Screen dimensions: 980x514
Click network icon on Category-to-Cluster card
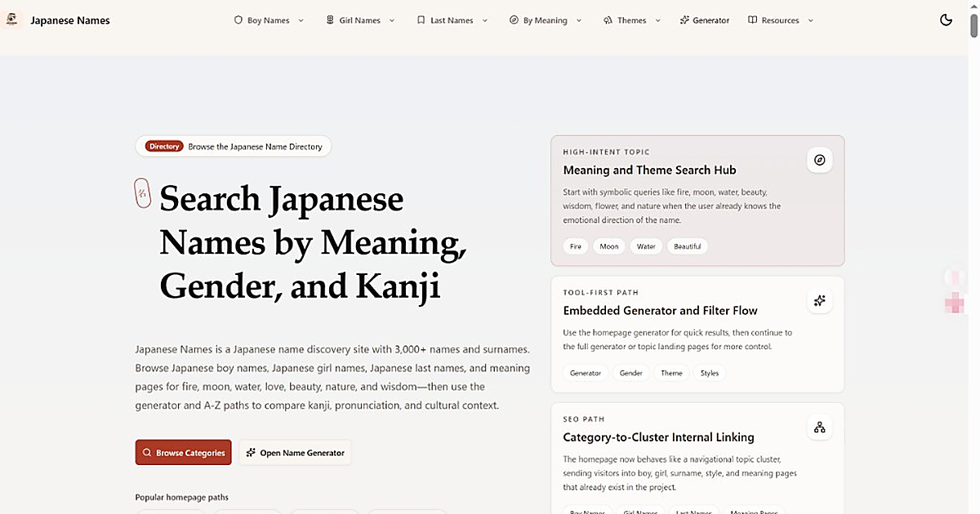pos(820,428)
